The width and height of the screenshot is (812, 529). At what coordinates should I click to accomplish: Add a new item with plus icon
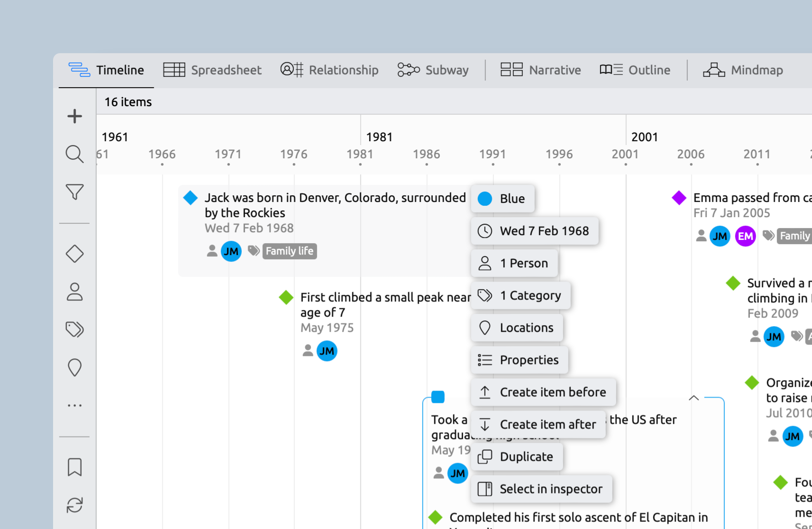74,116
